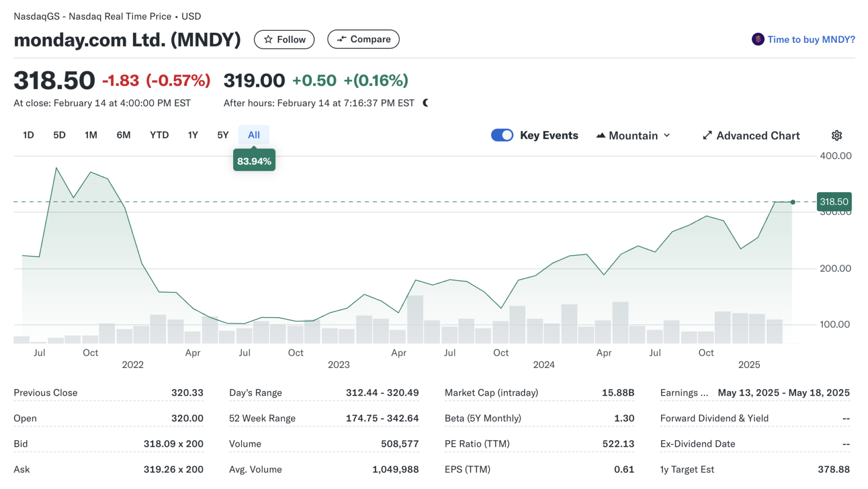Click the after-hours moon icon

click(x=426, y=103)
